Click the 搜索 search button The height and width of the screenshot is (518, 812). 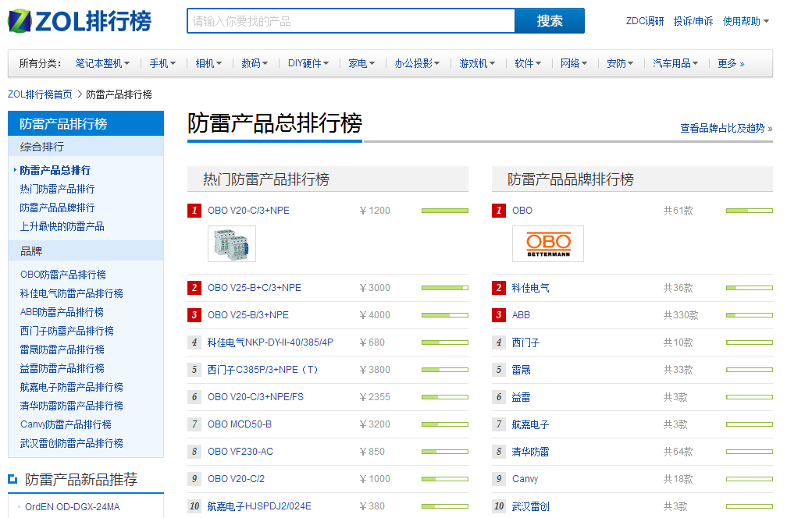(550, 21)
